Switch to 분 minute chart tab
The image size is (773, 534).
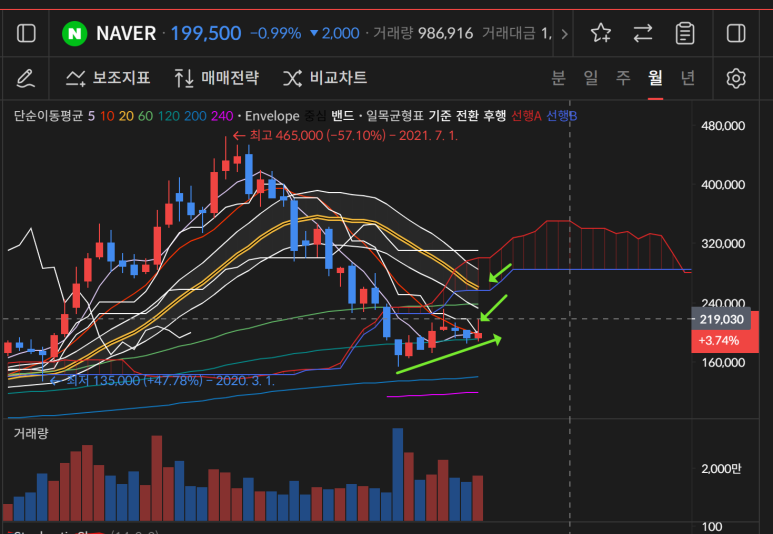[x=558, y=78]
